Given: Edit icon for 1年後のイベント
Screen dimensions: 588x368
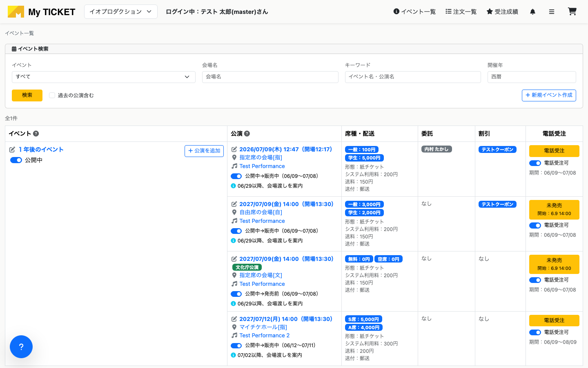Looking at the screenshot, I should [x=12, y=150].
